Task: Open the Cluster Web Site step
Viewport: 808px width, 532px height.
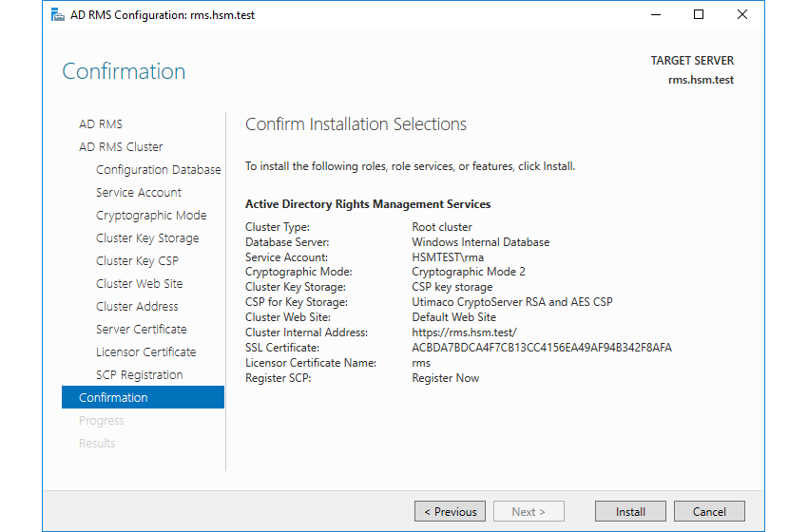Action: tap(139, 284)
